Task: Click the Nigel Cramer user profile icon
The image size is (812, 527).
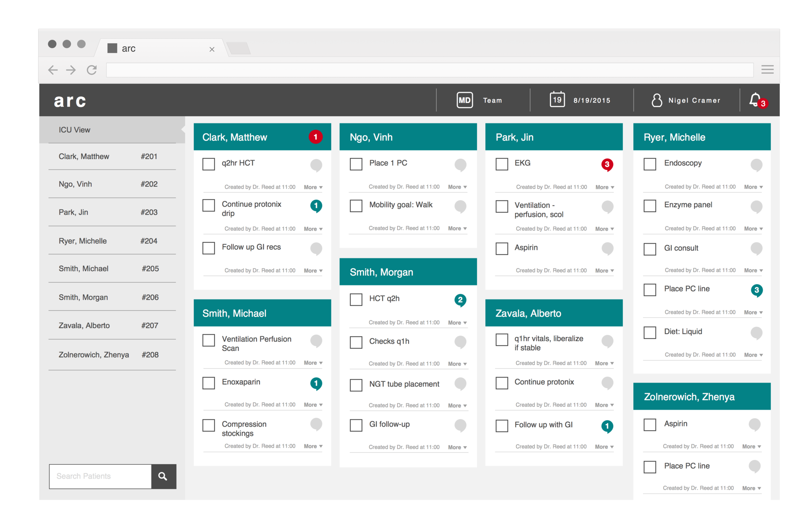Action: (x=656, y=100)
